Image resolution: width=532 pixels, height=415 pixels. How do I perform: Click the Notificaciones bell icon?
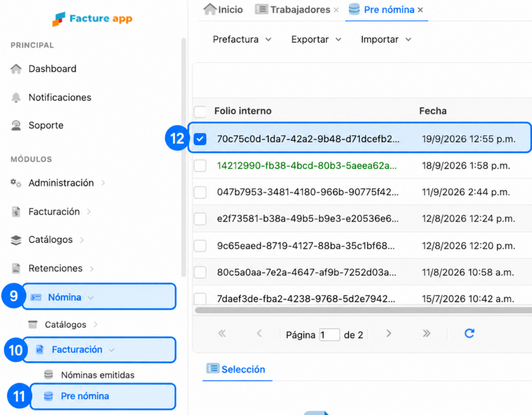[16, 98]
